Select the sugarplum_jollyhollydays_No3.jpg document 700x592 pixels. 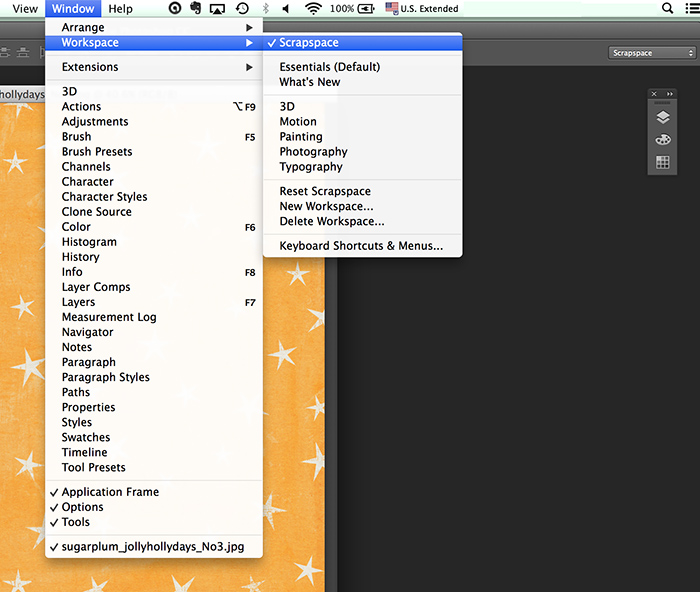coord(154,547)
